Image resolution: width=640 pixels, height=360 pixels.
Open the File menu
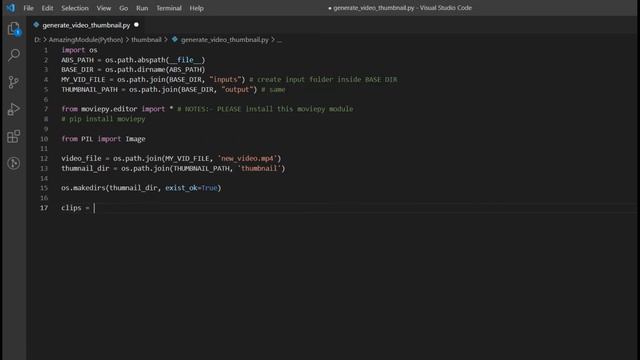coord(29,8)
